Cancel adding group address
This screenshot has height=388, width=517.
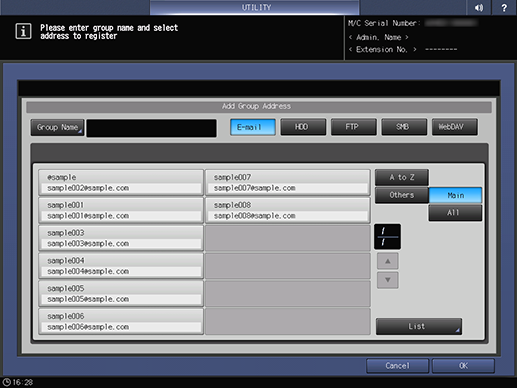(x=398, y=366)
